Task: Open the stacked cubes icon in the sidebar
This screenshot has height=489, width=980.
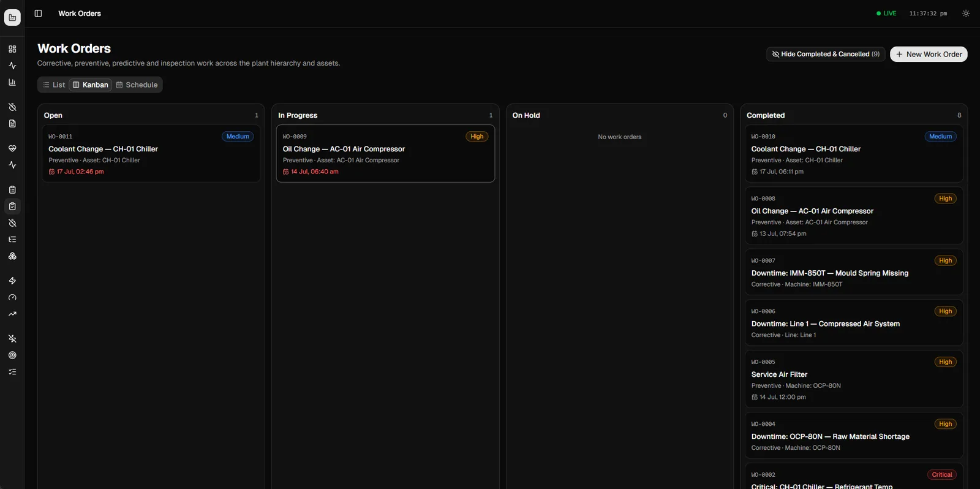Action: (12, 256)
